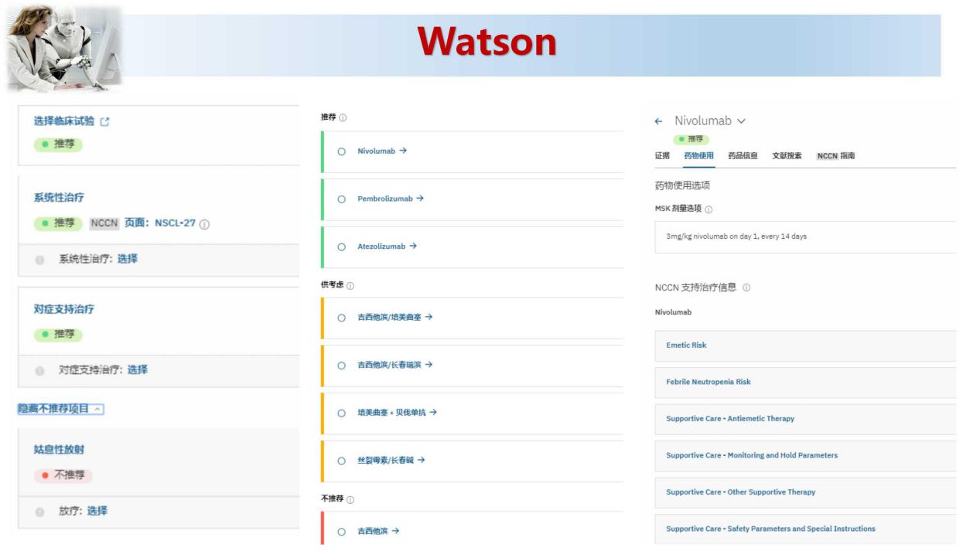Open the 文献搜索 tab

[x=787, y=156]
